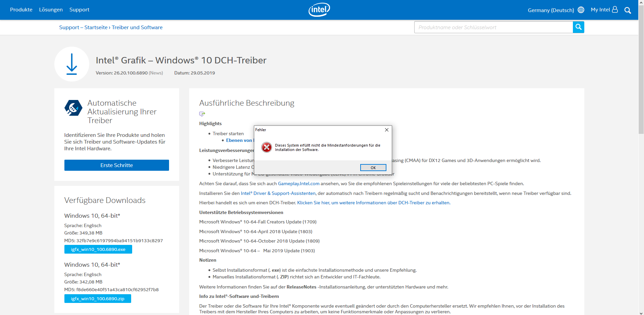Select Germany (Deutsch) region
The image size is (644, 315).
[x=551, y=10]
